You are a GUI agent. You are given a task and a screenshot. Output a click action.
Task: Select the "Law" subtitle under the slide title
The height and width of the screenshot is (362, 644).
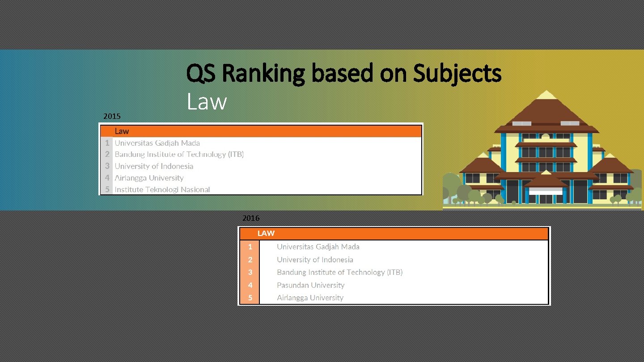[x=207, y=101]
